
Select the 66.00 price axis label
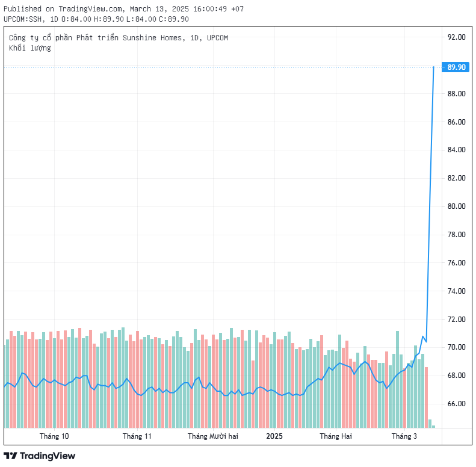pyautogui.click(x=457, y=404)
